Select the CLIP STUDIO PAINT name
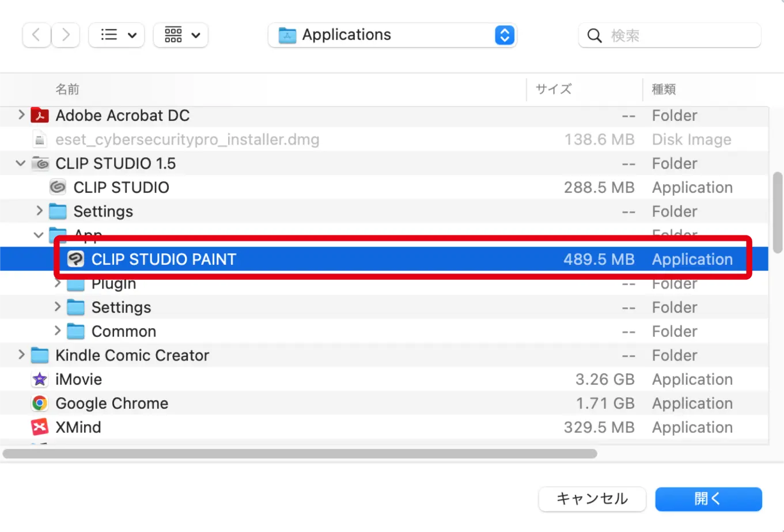This screenshot has width=784, height=532. point(164,260)
